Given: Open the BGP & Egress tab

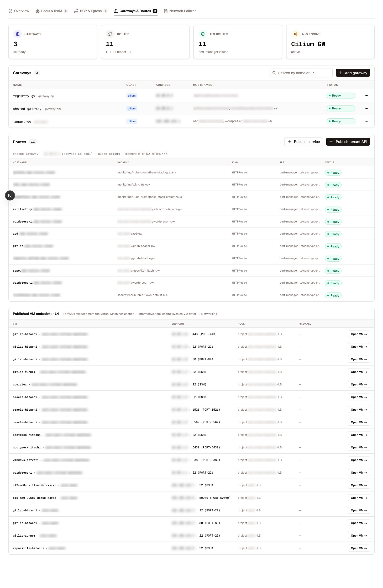Looking at the screenshot, I should pyautogui.click(x=91, y=11).
